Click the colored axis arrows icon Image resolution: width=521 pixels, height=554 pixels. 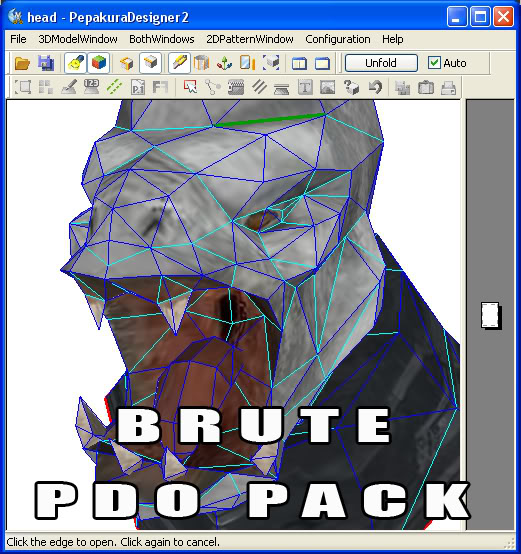[224, 63]
